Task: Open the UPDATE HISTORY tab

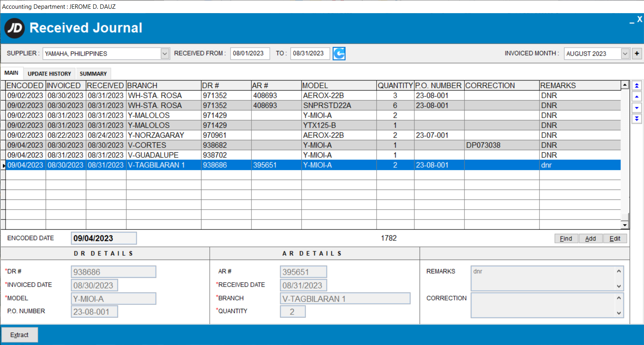Action: coord(49,74)
